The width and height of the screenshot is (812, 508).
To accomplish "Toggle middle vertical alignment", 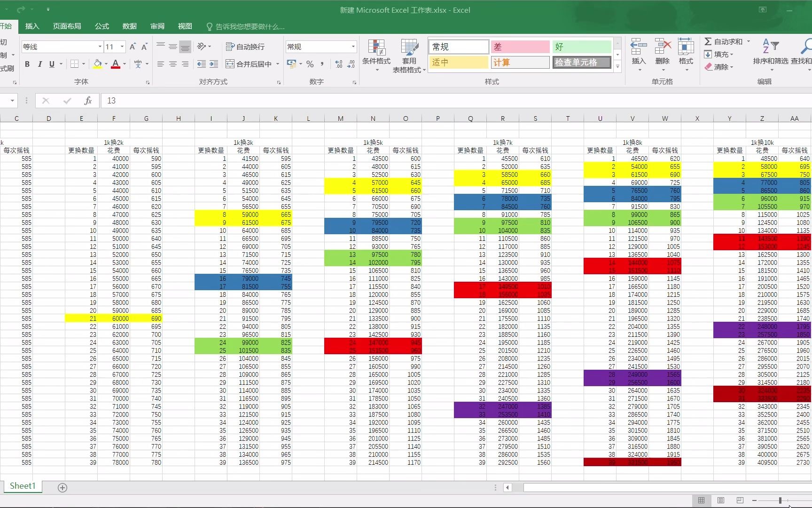I will point(173,47).
